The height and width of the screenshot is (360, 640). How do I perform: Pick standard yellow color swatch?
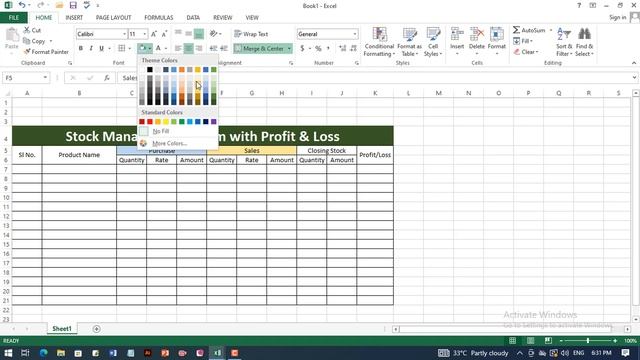coord(166,122)
